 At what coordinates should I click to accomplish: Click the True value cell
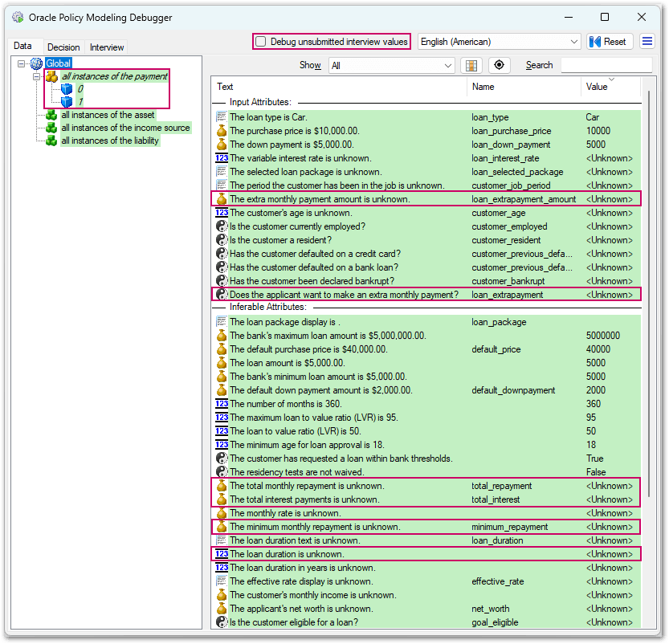595,458
